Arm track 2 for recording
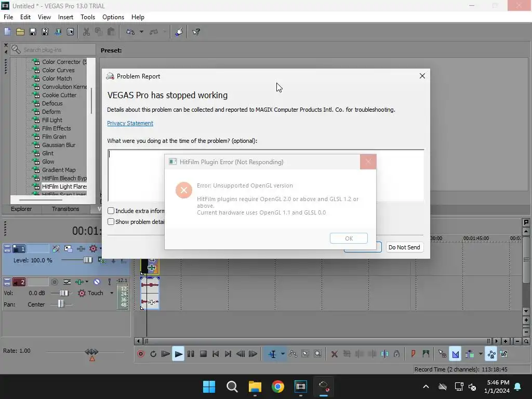Screen dimensions: 532x399 54,282
